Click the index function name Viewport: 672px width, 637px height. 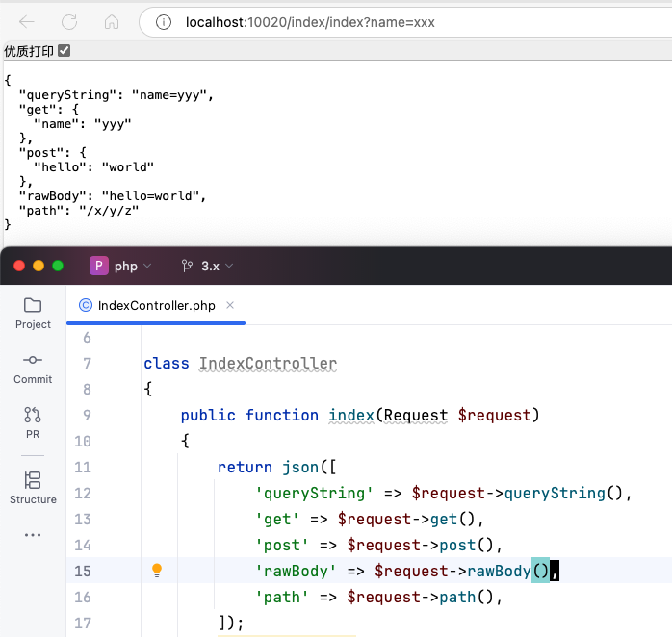tap(351, 415)
